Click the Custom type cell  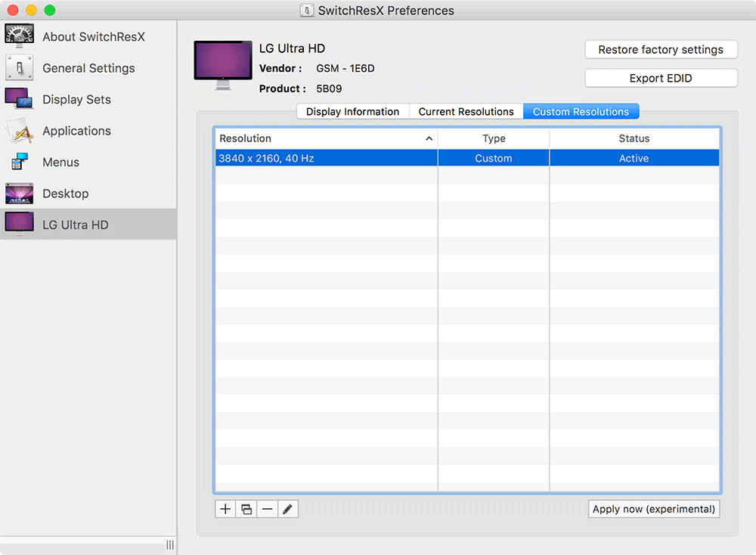tap(494, 158)
